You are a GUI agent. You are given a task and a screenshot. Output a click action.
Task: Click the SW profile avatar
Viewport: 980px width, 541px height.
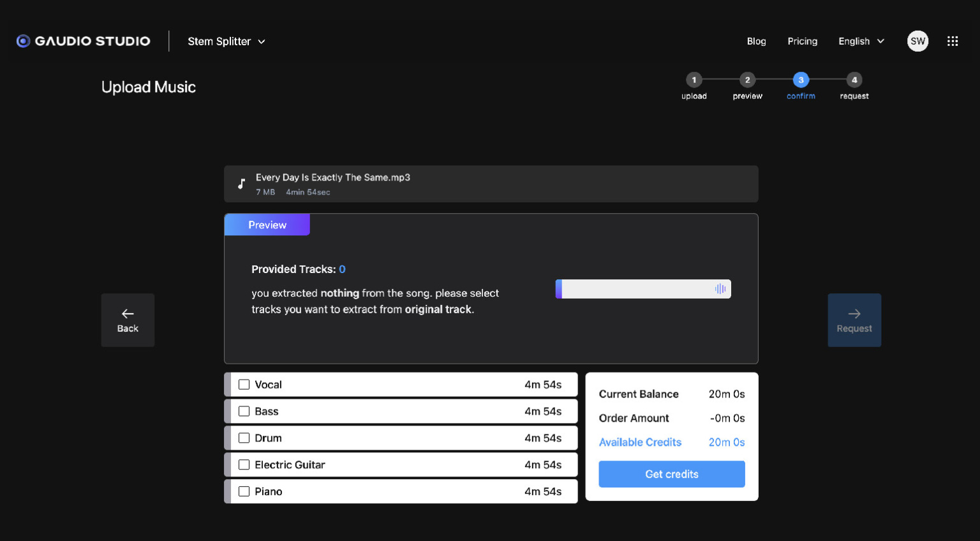917,41
